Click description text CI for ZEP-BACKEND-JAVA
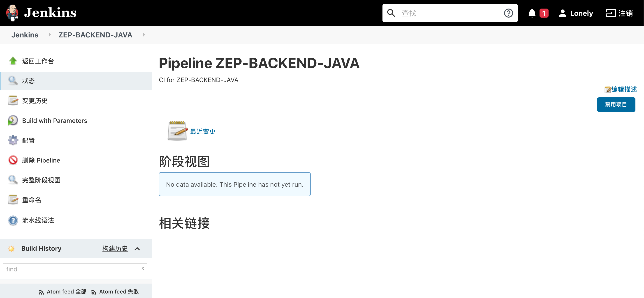Image resolution: width=644 pixels, height=298 pixels. tap(199, 80)
